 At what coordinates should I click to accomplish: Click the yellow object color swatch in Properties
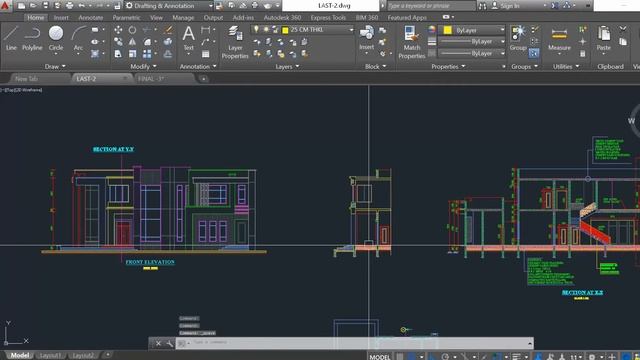coord(447,30)
